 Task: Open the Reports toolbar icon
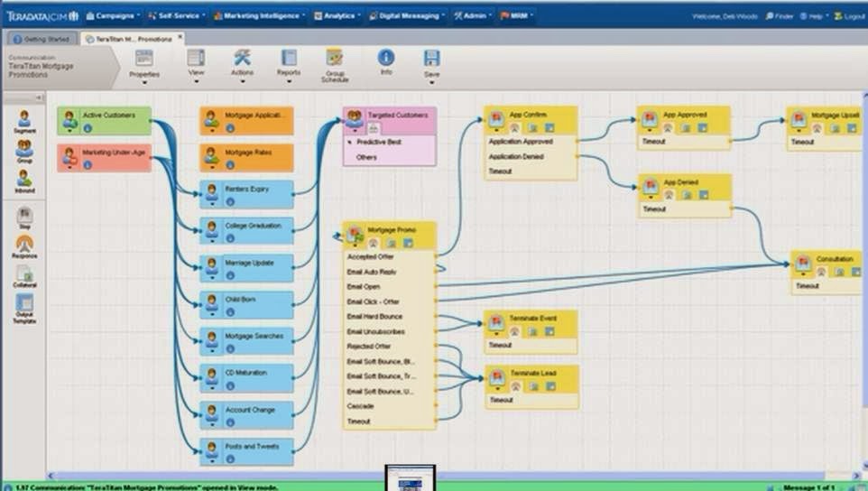tap(289, 58)
